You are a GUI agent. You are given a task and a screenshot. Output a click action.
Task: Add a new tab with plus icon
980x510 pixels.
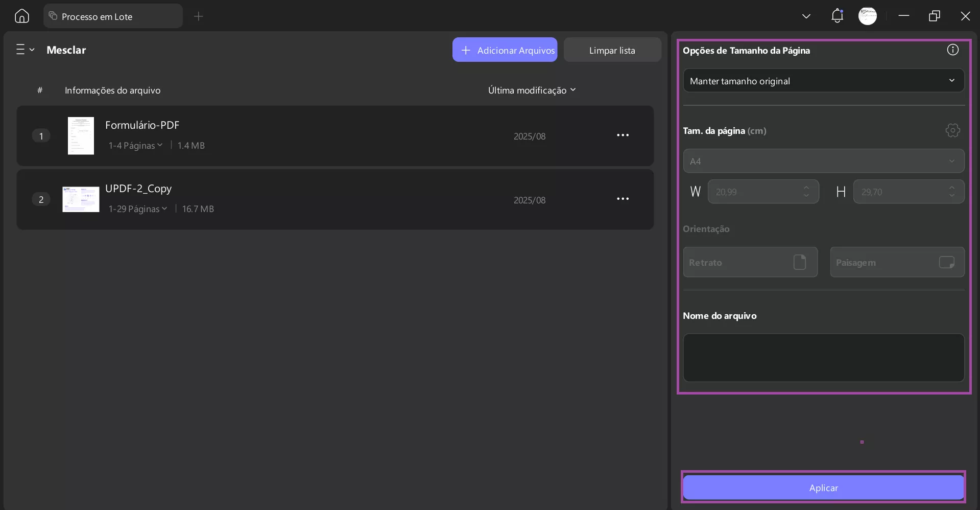(199, 16)
